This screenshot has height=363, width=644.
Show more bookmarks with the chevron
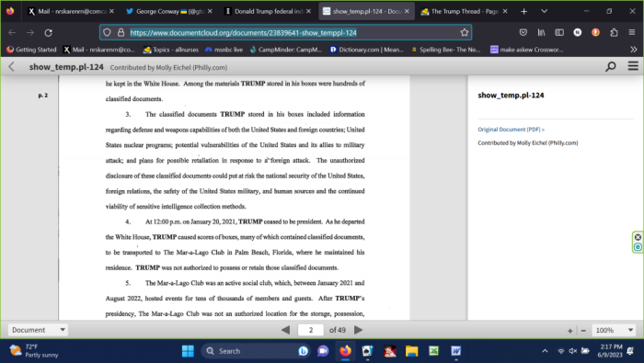tap(633, 50)
